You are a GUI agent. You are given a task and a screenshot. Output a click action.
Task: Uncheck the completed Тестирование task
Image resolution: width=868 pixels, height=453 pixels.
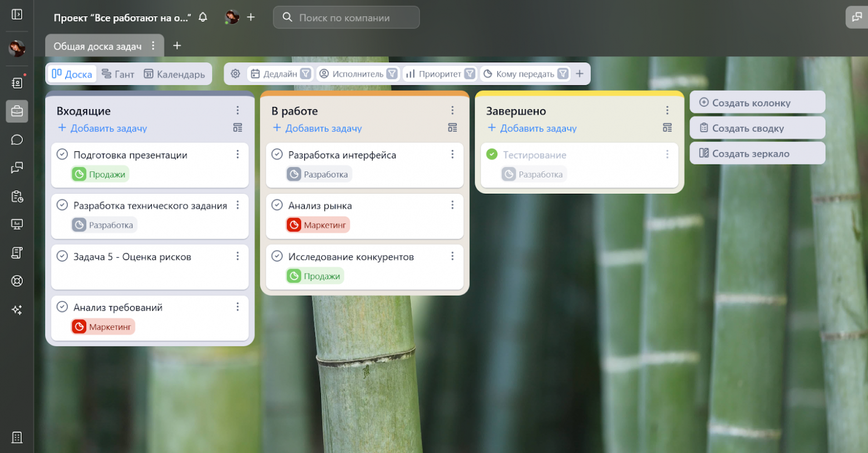[492, 154]
